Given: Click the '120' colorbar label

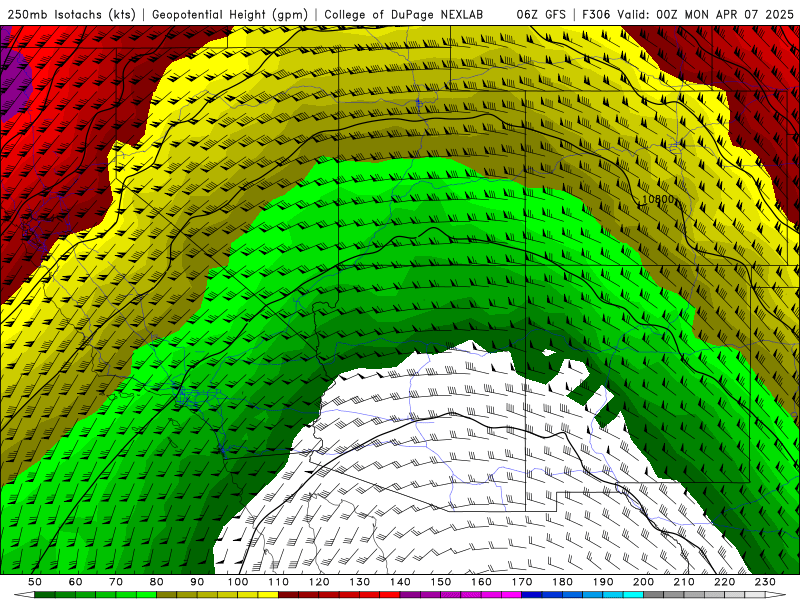Looking at the screenshot, I should point(319,582).
